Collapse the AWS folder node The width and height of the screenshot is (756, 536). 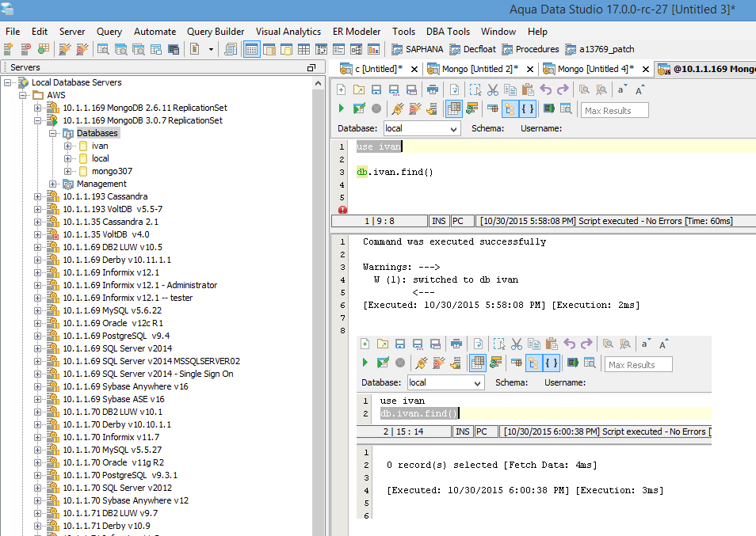pyautogui.click(x=23, y=95)
